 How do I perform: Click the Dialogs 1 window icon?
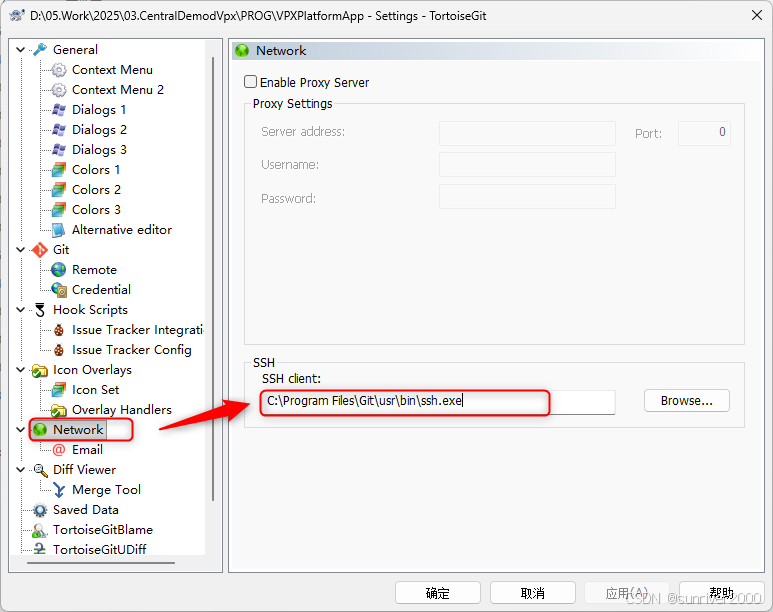coord(59,109)
